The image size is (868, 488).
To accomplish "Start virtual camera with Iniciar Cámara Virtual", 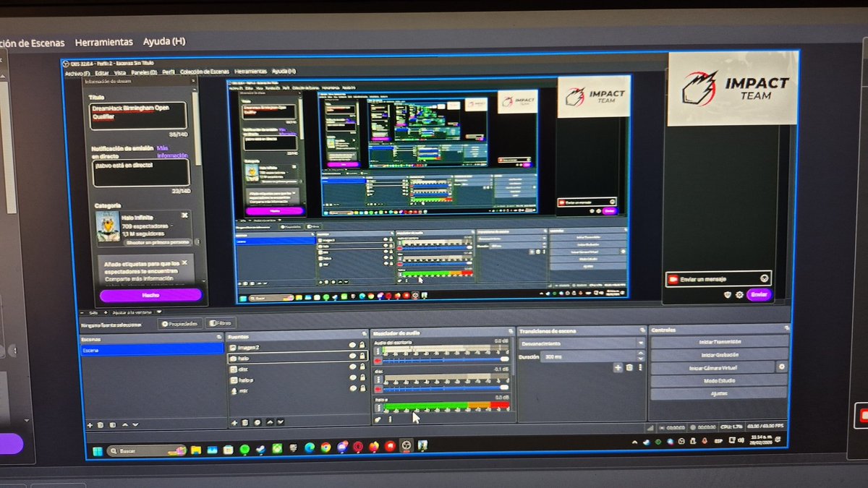I will (712, 368).
